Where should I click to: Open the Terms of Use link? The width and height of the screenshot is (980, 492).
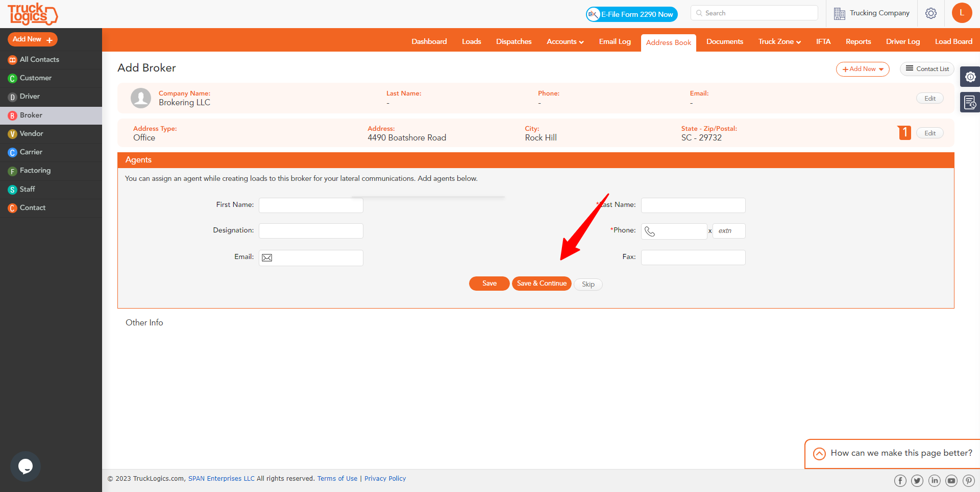pyautogui.click(x=337, y=478)
